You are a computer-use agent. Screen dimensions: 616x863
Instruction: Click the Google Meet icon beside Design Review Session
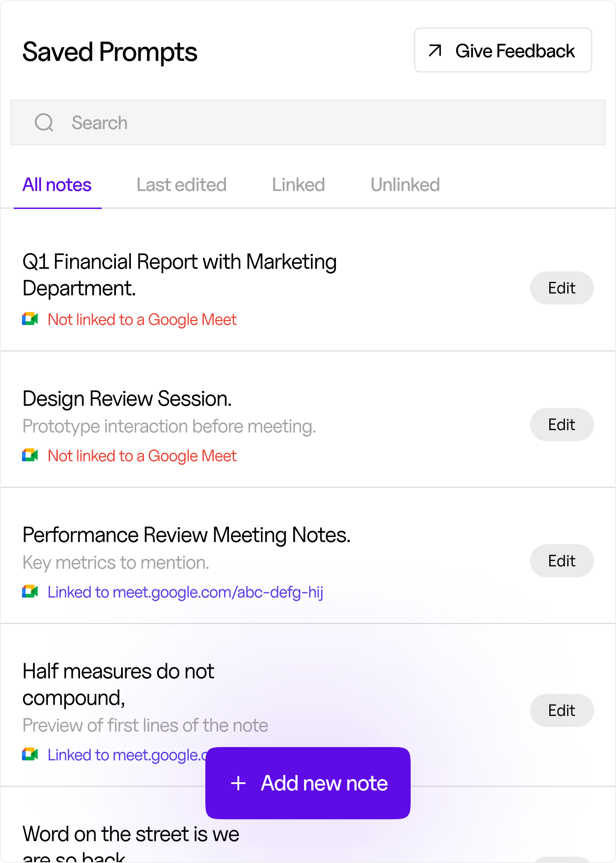[x=30, y=455]
